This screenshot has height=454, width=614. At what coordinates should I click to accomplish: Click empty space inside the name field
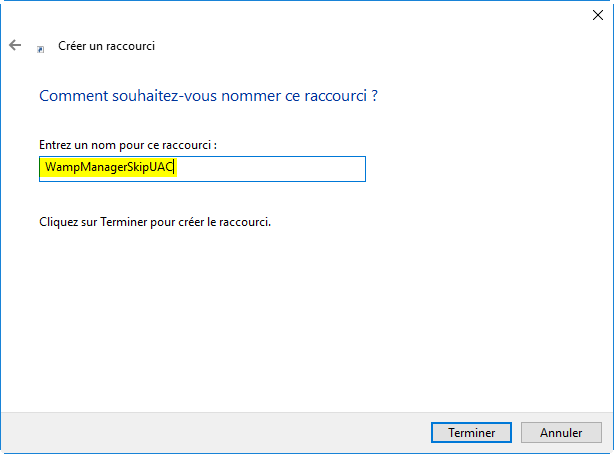pyautogui.click(x=270, y=169)
